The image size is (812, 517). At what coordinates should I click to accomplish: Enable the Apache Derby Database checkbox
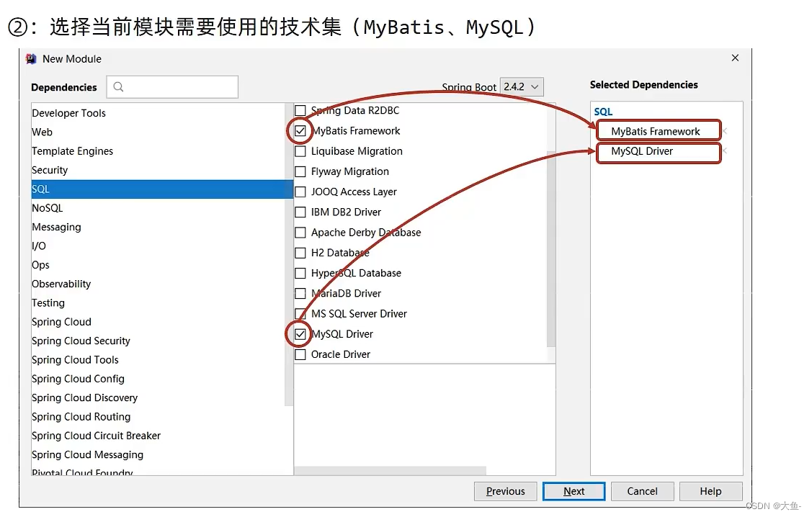[300, 233]
